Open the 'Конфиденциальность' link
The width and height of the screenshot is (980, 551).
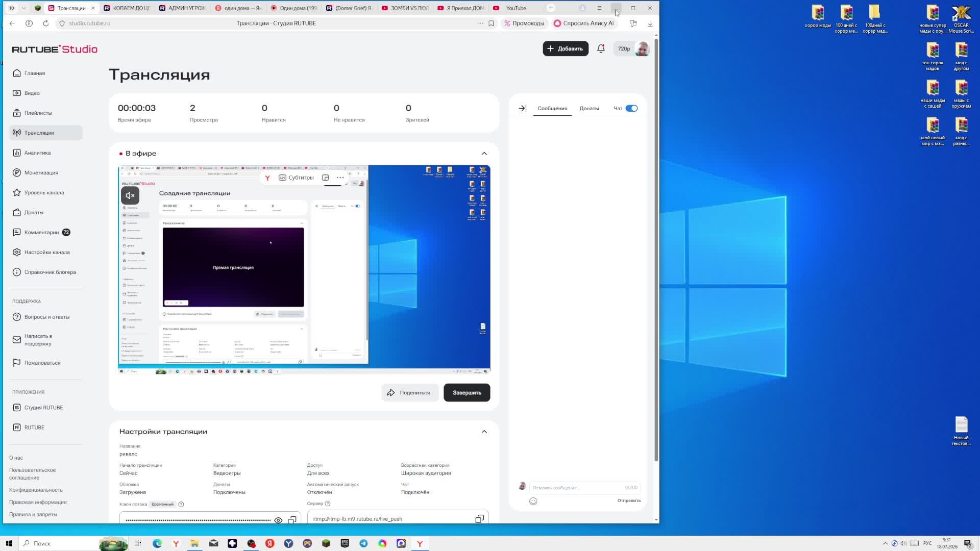tap(36, 490)
